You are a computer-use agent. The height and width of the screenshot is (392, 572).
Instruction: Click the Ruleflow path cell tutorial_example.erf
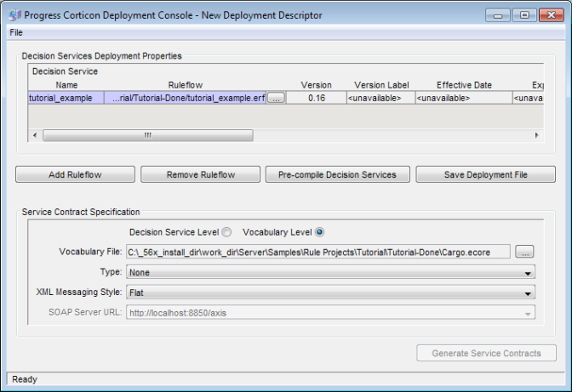(x=186, y=98)
